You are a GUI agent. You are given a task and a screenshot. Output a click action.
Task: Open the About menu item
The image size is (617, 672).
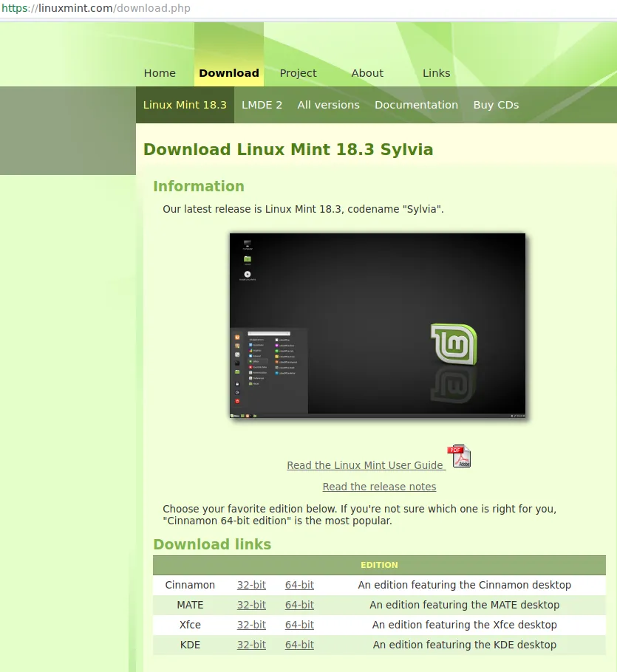(367, 73)
